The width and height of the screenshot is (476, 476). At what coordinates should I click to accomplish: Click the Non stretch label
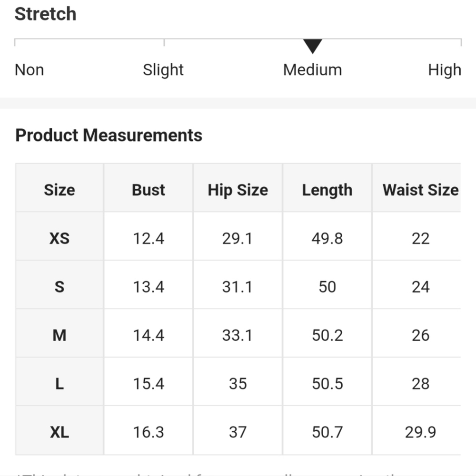30,70
